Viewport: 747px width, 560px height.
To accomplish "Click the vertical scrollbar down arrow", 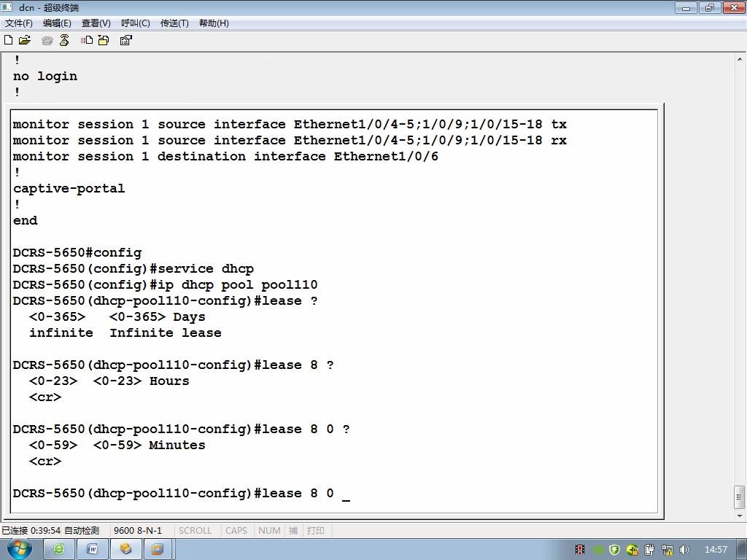I will [x=740, y=516].
